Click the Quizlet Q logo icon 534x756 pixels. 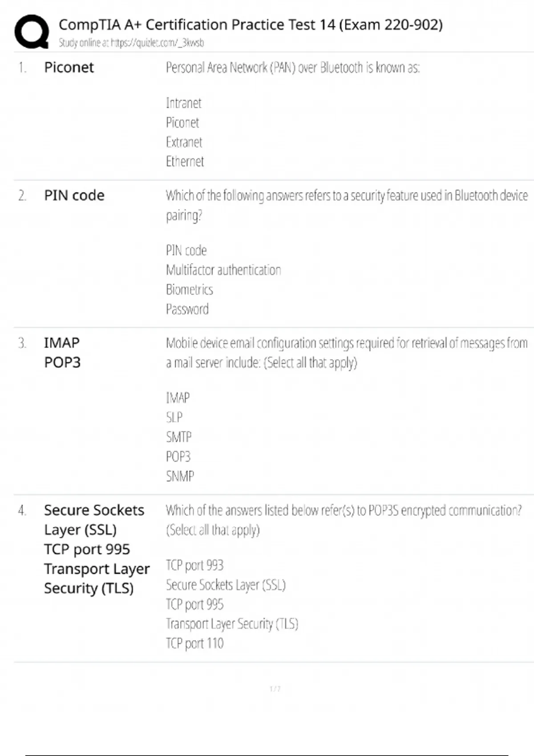click(x=32, y=32)
